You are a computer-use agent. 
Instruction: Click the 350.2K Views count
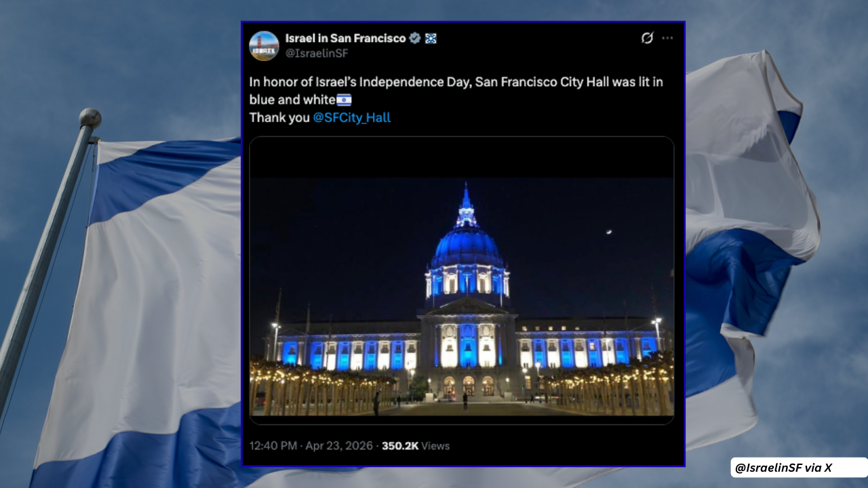pyautogui.click(x=415, y=446)
